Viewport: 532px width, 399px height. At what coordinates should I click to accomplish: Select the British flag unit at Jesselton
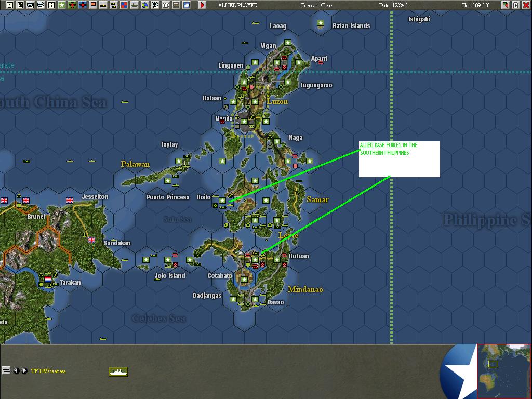pos(70,200)
